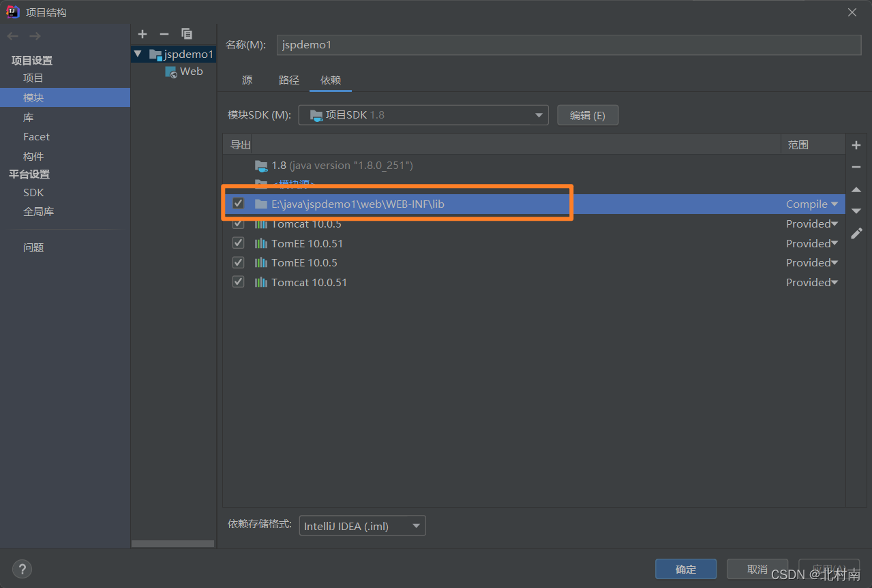This screenshot has height=588, width=872.
Task: Click the TomEE 10.0.51 library icon
Action: tap(261, 243)
